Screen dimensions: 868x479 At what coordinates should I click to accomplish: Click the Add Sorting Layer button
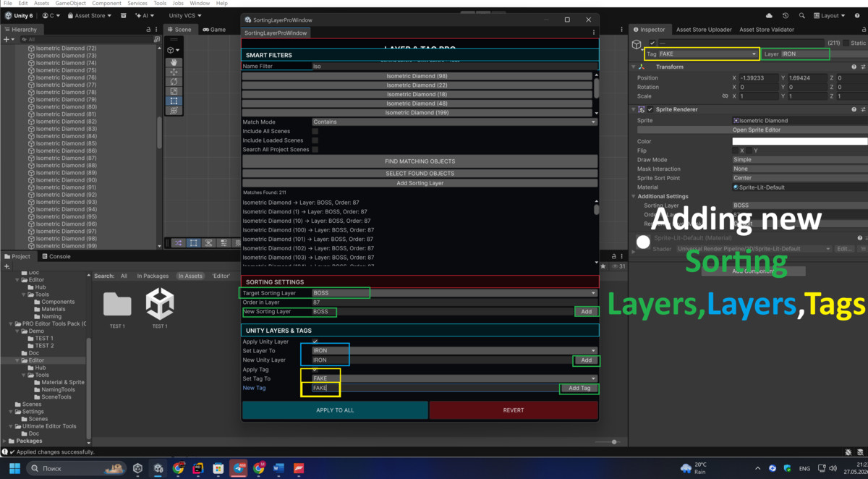[420, 183]
